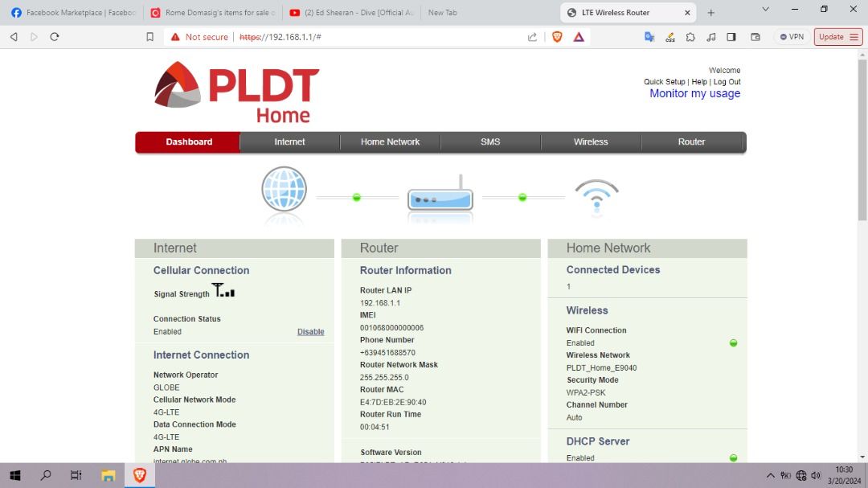
Task: Open the extensions puzzle icon
Action: pos(690,36)
